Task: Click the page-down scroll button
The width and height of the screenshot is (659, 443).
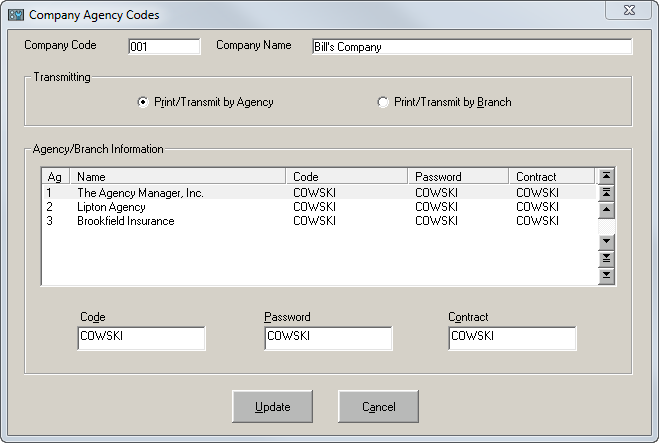Action: click(605, 259)
